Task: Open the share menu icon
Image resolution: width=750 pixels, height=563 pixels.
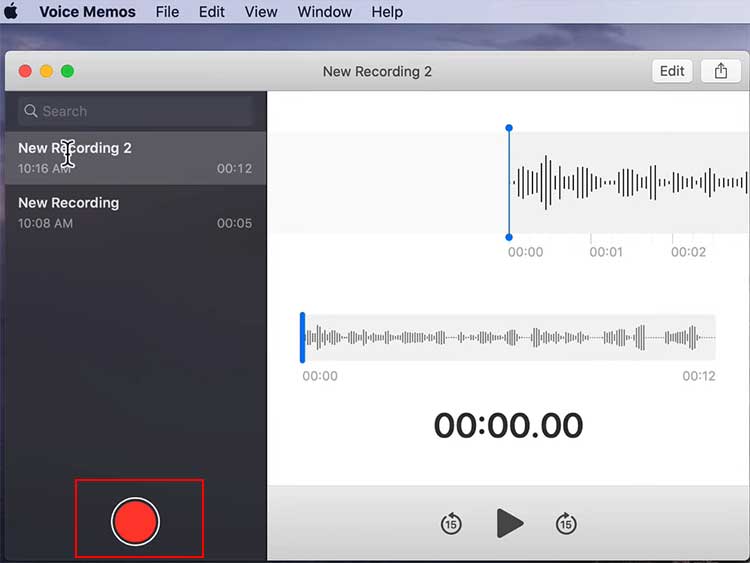Action: [721, 71]
